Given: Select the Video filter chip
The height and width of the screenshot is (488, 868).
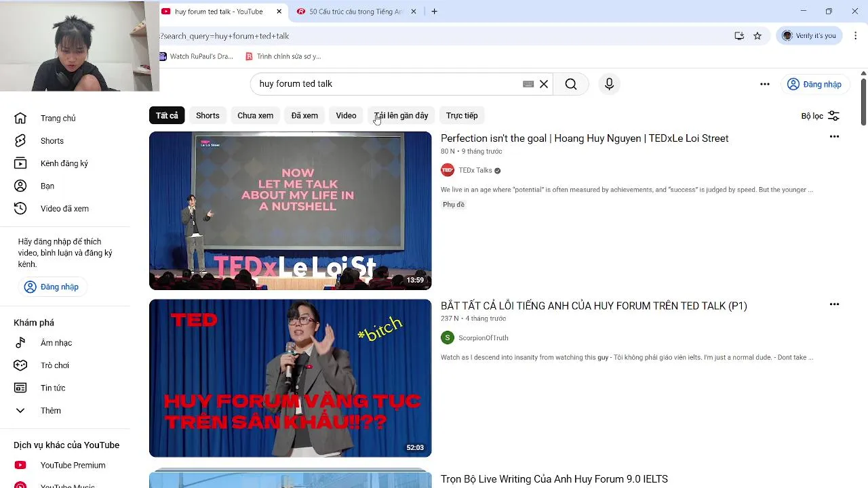Looking at the screenshot, I should [346, 115].
